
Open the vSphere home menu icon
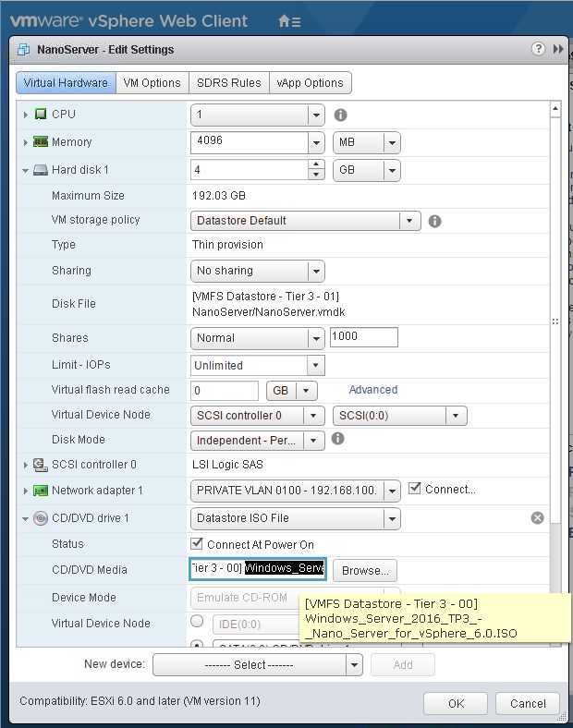click(289, 21)
